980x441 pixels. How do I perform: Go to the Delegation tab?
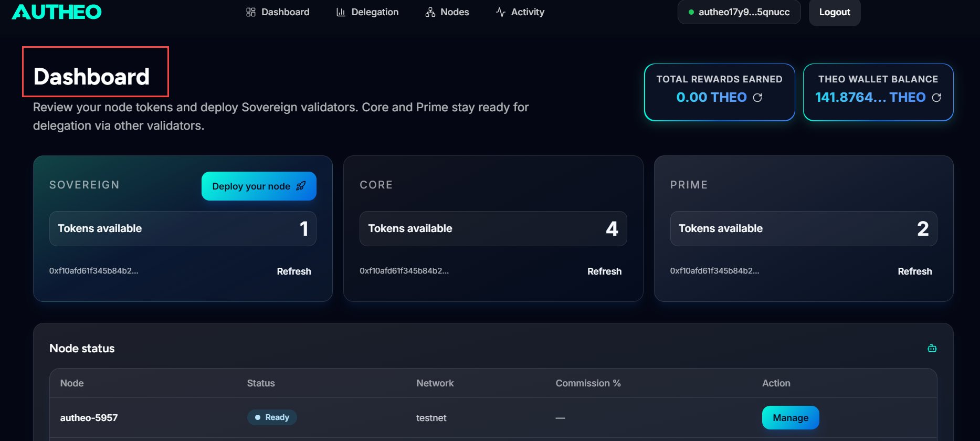(367, 12)
